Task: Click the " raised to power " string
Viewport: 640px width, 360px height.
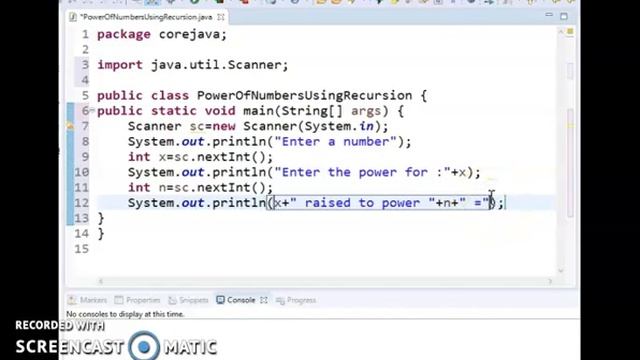Action: 362,203
